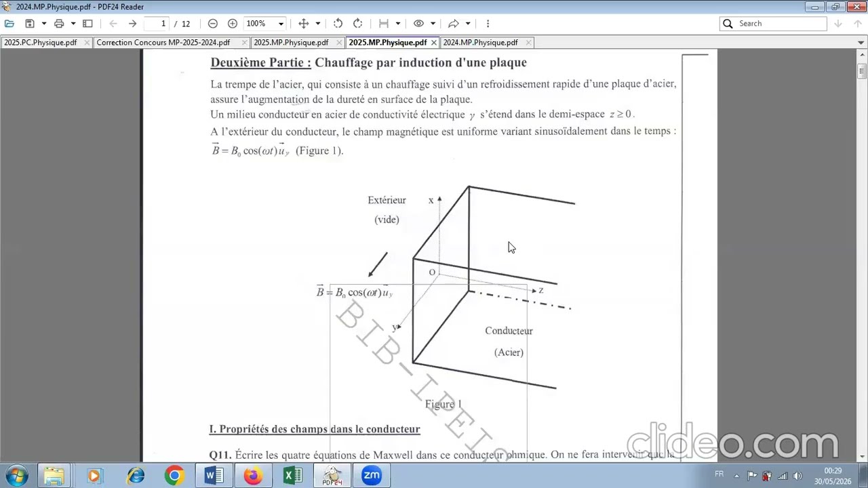Close the non-bold 2025.MP.Physique.pdf tab
The image size is (868, 488).
[x=339, y=43]
